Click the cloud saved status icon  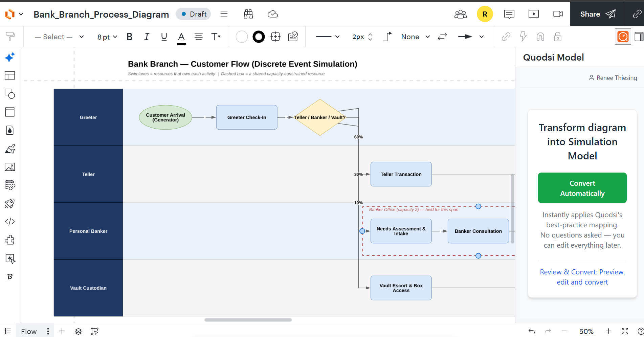point(273,14)
